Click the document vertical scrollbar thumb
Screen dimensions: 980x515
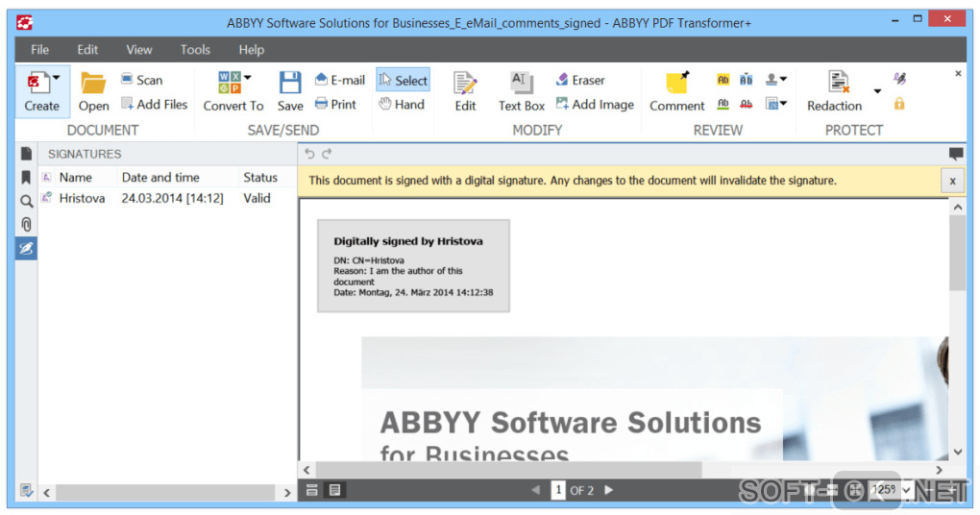tap(958, 254)
